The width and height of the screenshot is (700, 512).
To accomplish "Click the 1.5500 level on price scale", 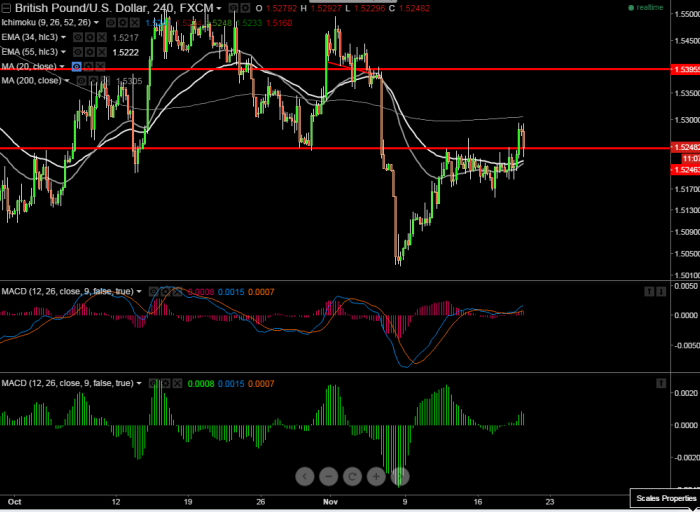I will point(688,14).
